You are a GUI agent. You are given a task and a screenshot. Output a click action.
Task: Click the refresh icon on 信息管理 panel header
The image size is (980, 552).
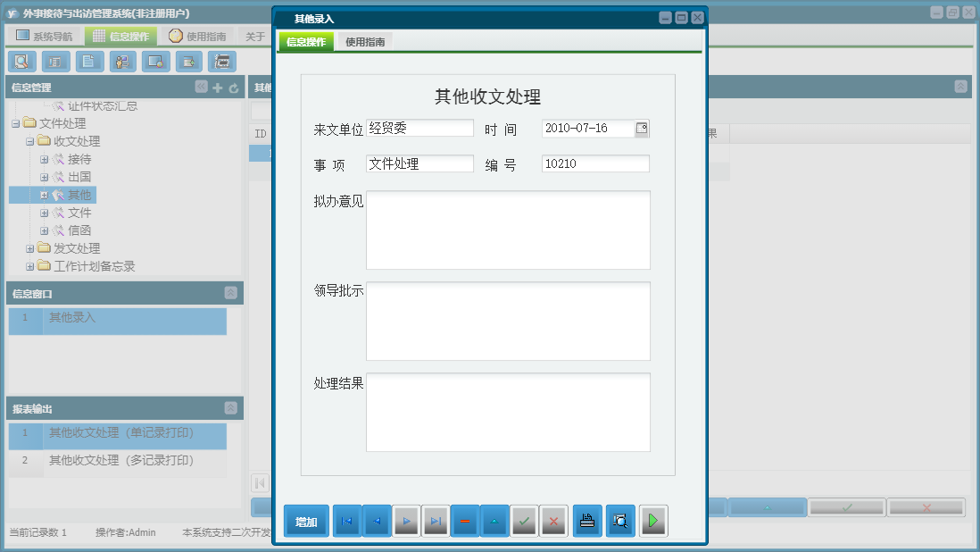pyautogui.click(x=234, y=87)
